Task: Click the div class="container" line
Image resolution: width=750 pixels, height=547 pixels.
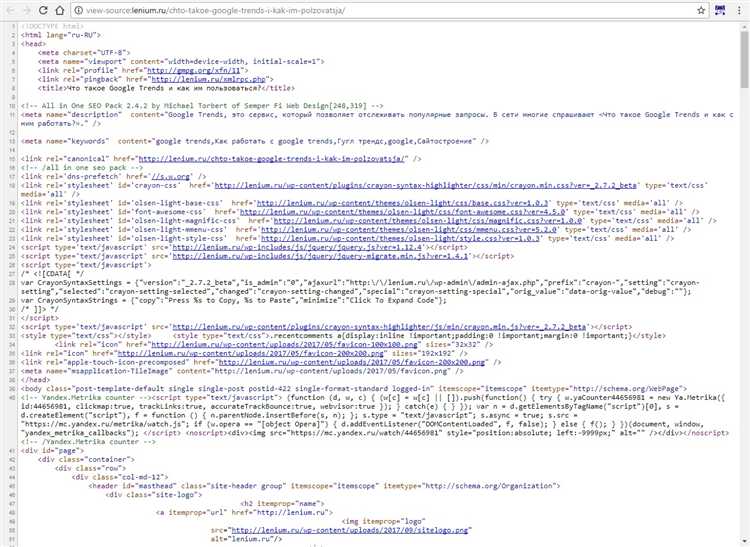Action: [86, 459]
